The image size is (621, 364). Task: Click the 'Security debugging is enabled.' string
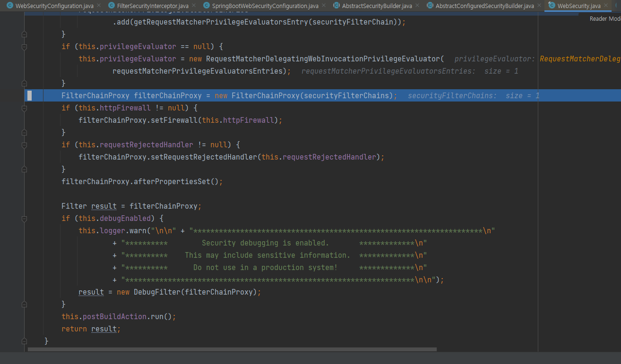tap(265, 243)
